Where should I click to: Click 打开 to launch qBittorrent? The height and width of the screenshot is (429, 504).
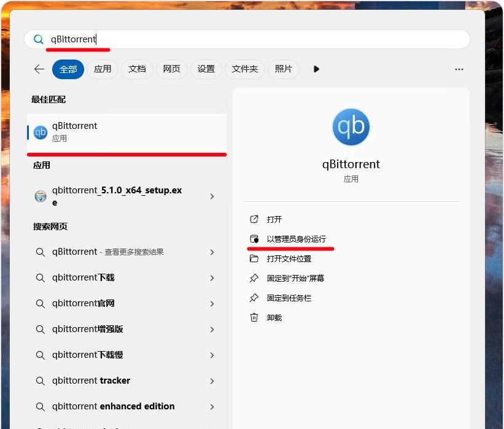coord(274,219)
